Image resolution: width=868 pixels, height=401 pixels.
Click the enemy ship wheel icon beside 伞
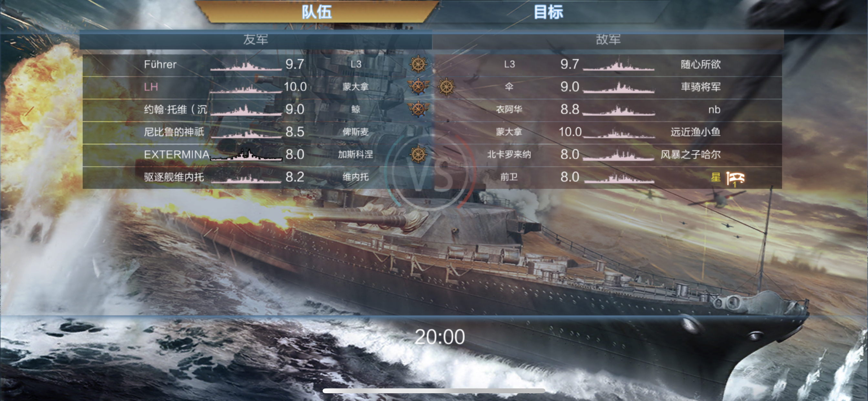447,87
